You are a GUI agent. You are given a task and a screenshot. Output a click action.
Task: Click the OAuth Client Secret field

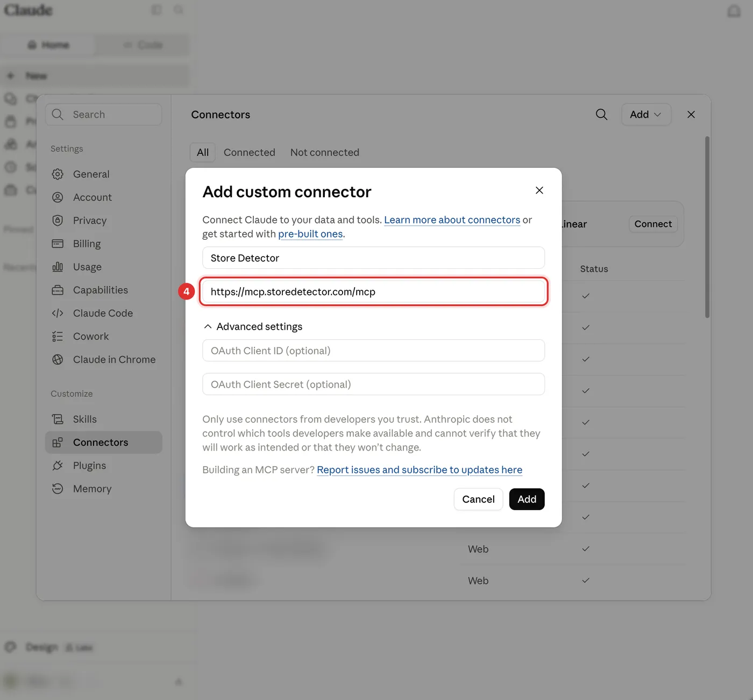click(373, 384)
